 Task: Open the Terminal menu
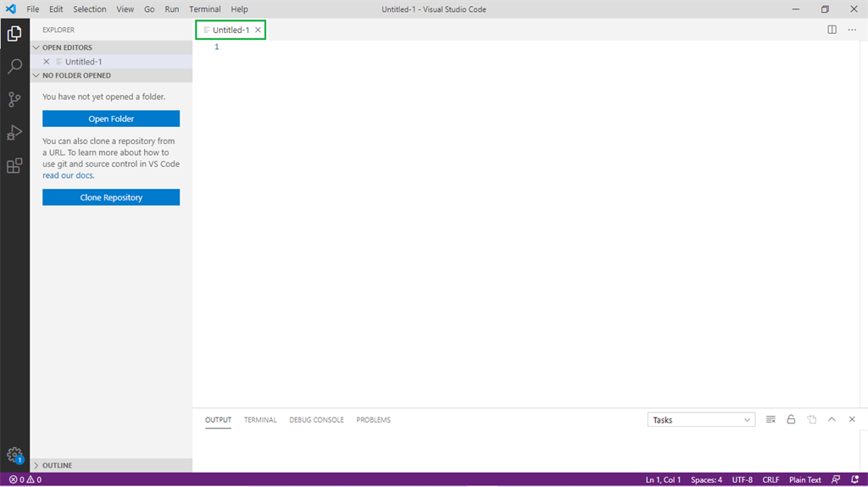coord(205,8)
